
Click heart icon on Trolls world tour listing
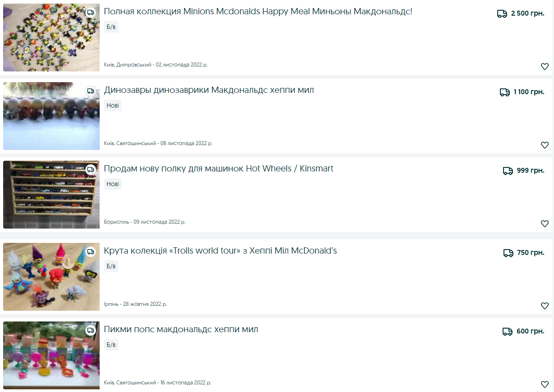(545, 306)
